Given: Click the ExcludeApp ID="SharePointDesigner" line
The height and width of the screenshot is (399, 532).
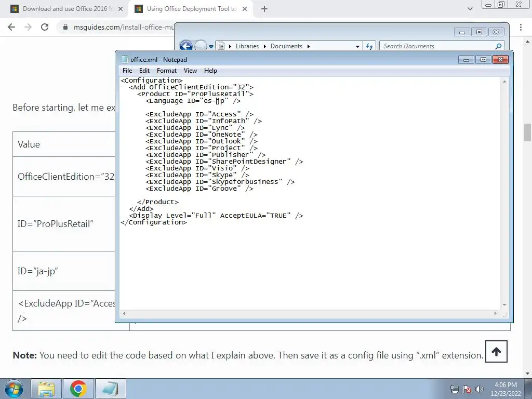Looking at the screenshot, I should pyautogui.click(x=224, y=162).
